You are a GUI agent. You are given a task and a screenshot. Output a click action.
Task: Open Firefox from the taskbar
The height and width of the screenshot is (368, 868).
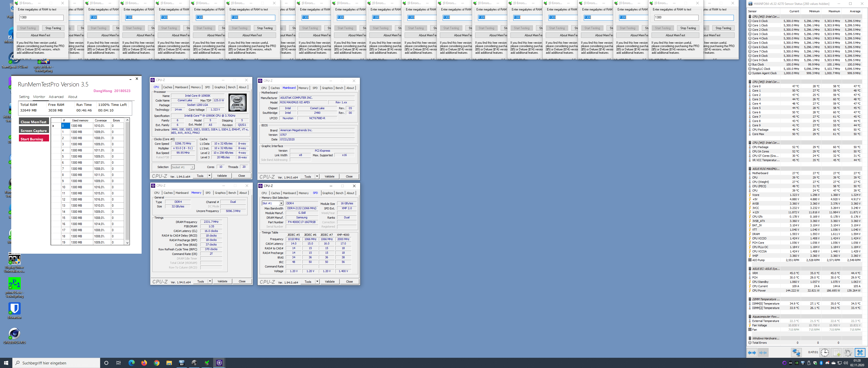tap(144, 363)
